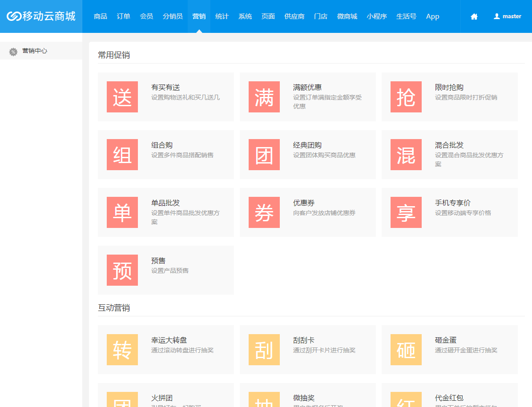Click the 移动云商城 logo

click(41, 16)
